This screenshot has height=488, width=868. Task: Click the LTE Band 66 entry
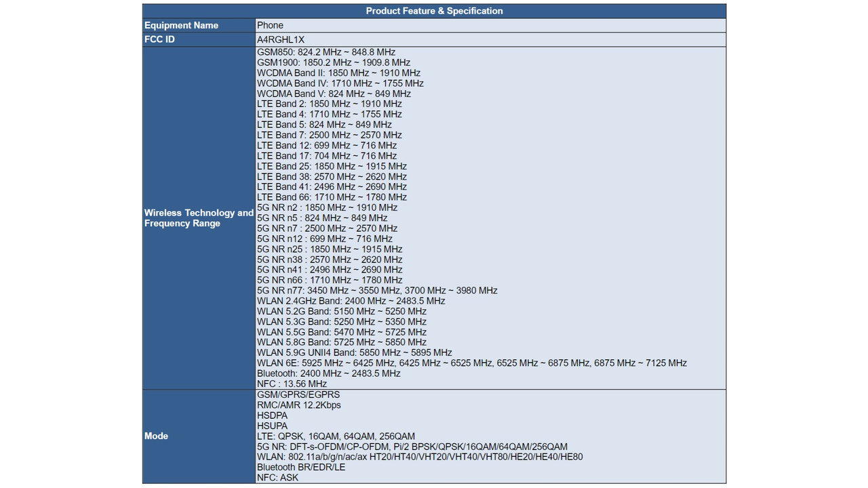point(332,197)
